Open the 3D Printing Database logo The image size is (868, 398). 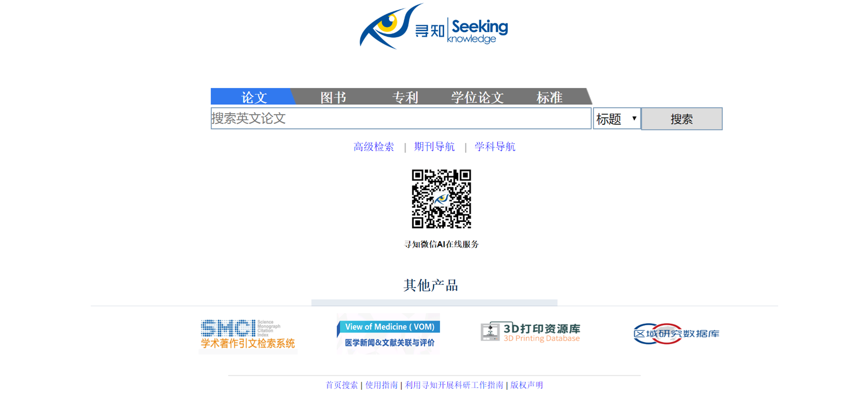click(530, 332)
